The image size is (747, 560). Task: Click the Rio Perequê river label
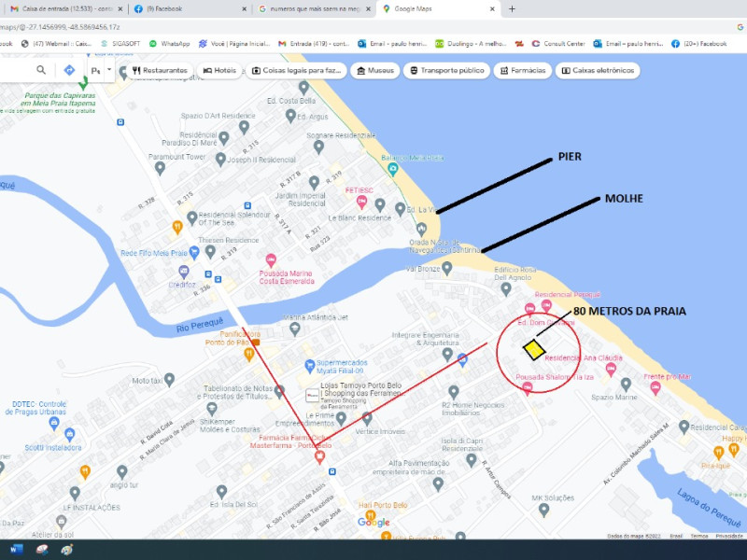pos(200,325)
